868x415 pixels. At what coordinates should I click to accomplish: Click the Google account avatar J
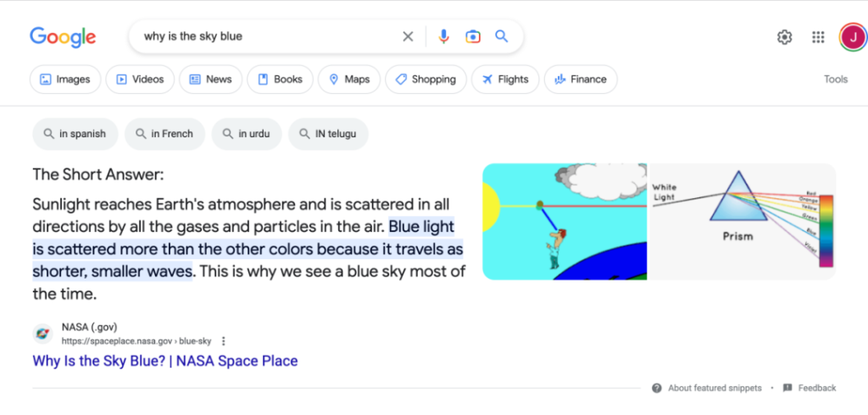coord(850,37)
